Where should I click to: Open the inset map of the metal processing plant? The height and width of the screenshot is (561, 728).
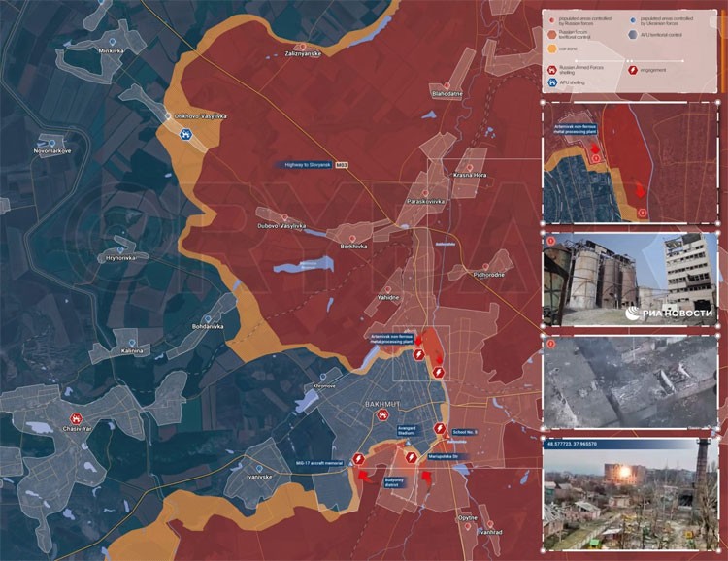(x=628, y=161)
